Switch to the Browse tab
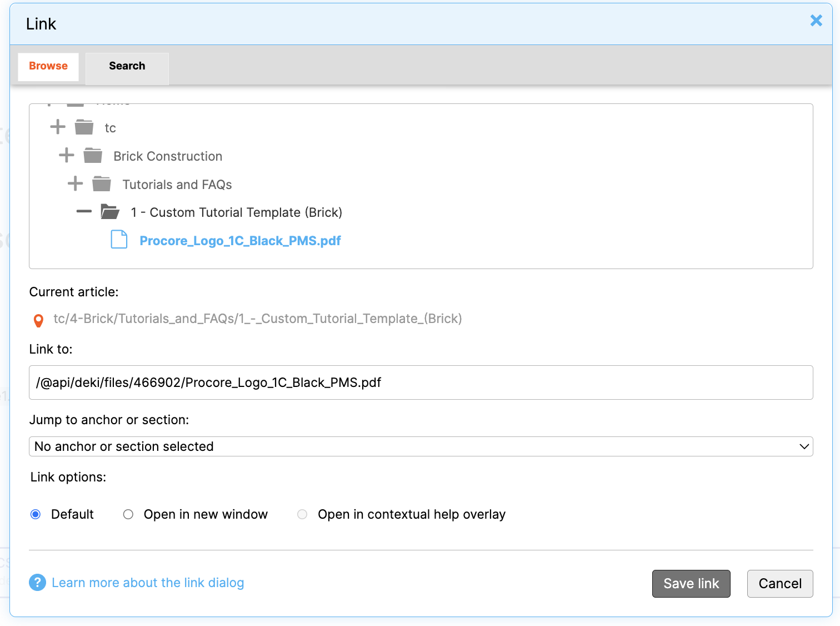 [x=48, y=66]
